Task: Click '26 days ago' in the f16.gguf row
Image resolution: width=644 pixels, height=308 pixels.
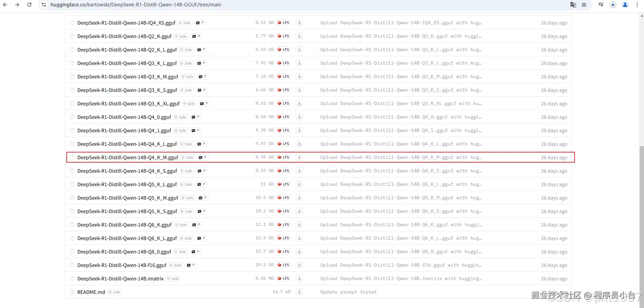Action: point(554,265)
